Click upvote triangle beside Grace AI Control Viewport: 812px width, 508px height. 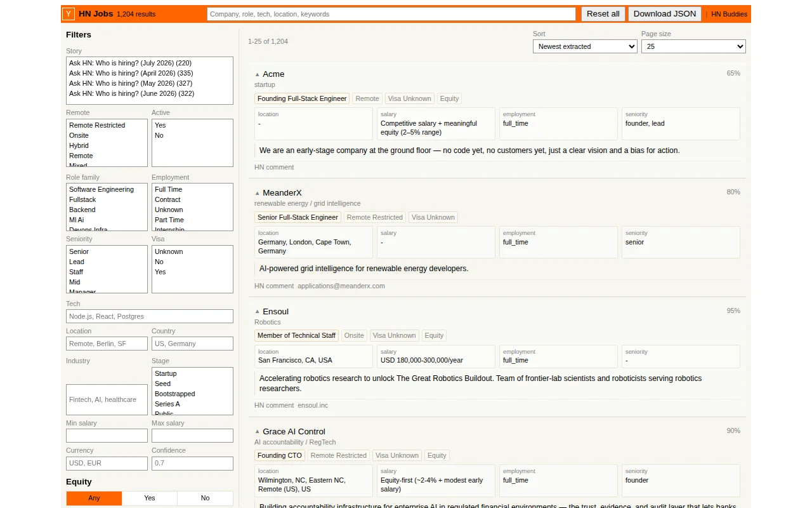pyautogui.click(x=258, y=432)
